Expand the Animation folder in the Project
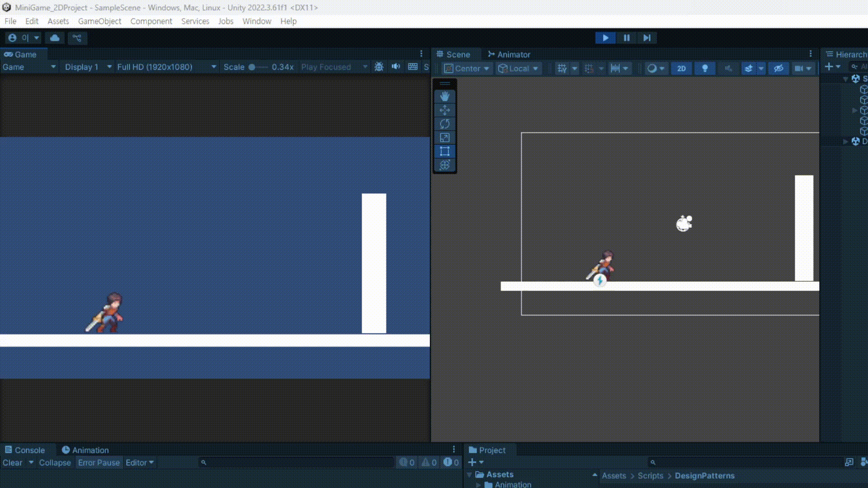The width and height of the screenshot is (868, 488). 479,484
